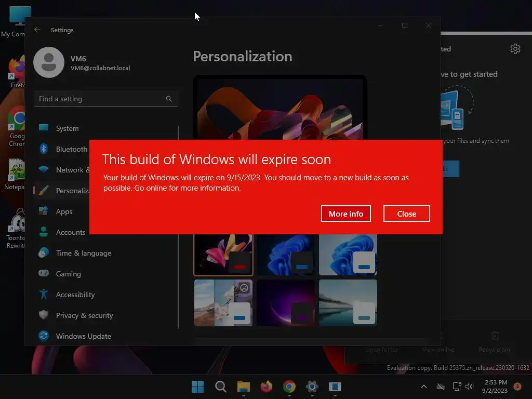The height and width of the screenshot is (399, 532).
Task: Click Open folder in the OneDrive panel
Action: pos(382,350)
